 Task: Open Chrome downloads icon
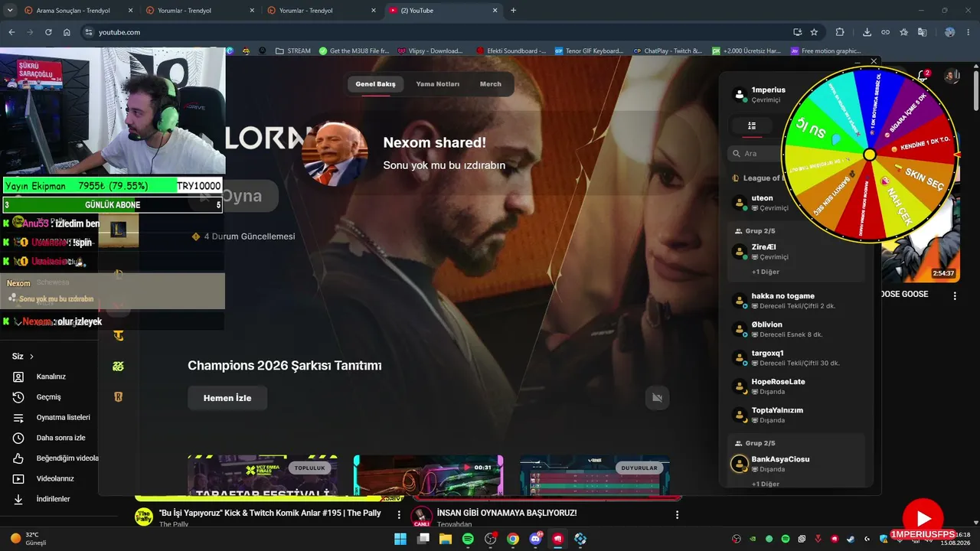(x=867, y=32)
